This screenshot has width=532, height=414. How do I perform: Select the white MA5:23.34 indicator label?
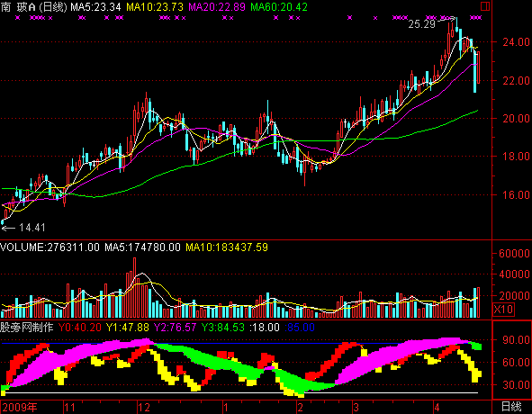(x=95, y=7)
